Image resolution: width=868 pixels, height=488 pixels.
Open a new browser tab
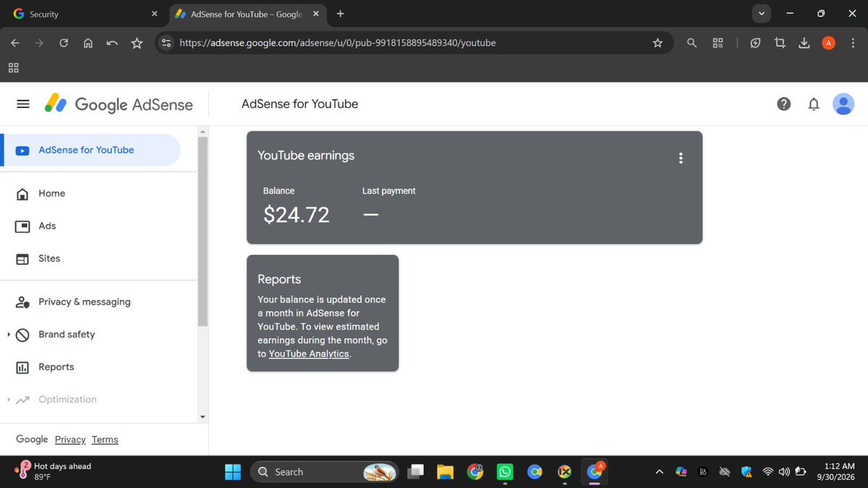(x=341, y=14)
